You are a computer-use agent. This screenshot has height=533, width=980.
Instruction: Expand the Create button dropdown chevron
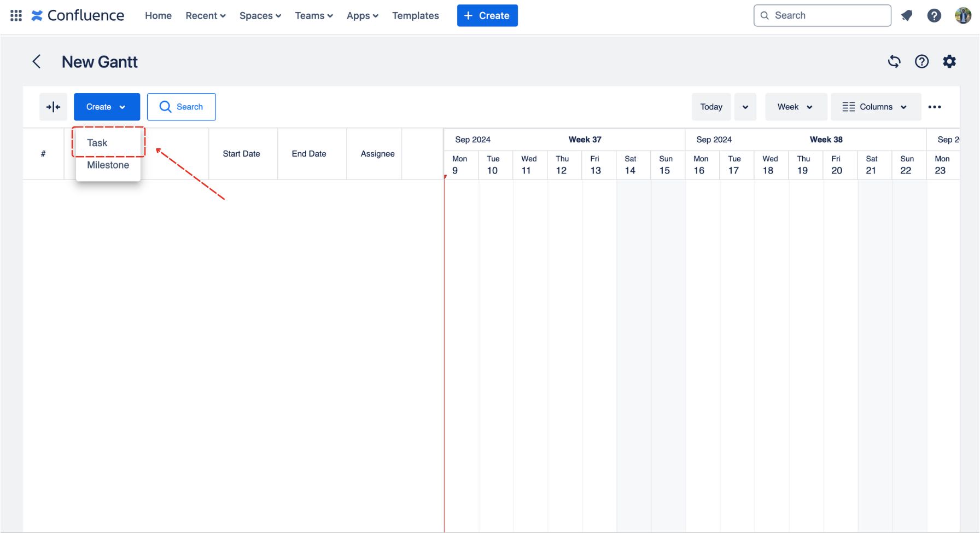[x=122, y=107]
